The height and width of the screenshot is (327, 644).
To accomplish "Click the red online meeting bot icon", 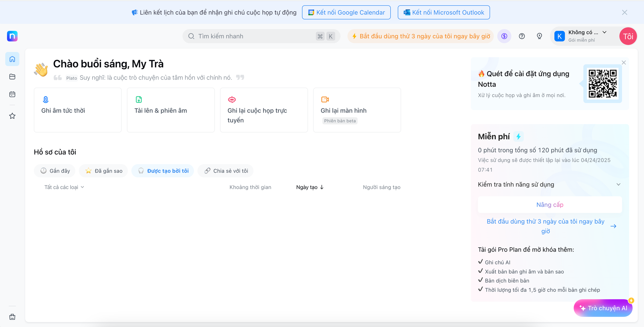I will 232,99.
